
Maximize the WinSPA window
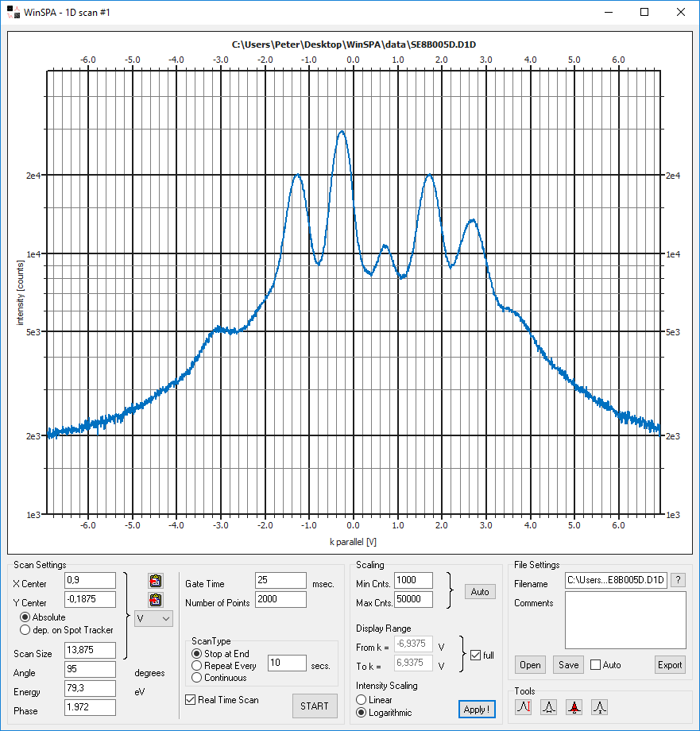[644, 12]
